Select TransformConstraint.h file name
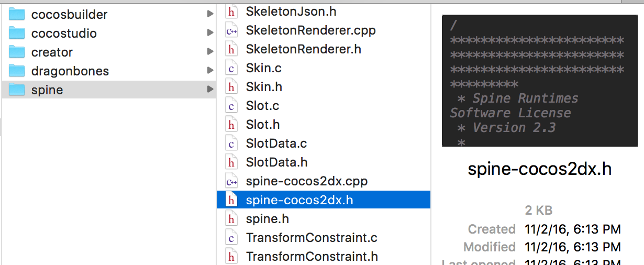The width and height of the screenshot is (644, 265). coord(312,257)
